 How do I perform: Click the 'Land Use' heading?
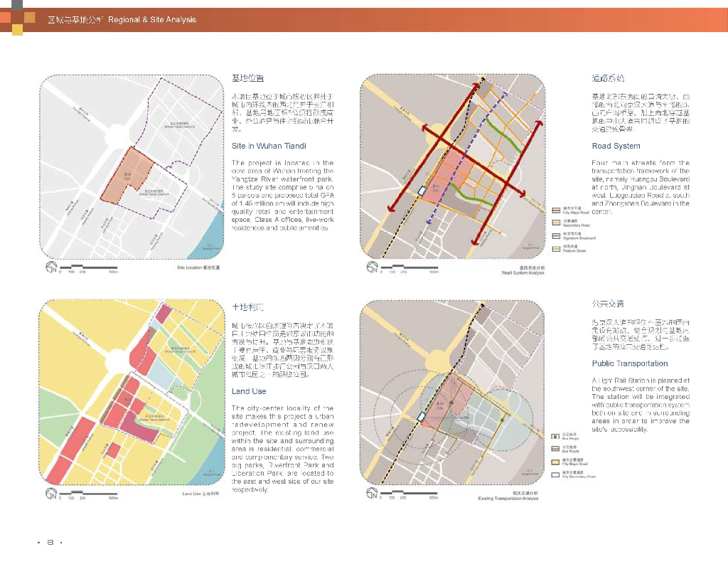[249, 391]
